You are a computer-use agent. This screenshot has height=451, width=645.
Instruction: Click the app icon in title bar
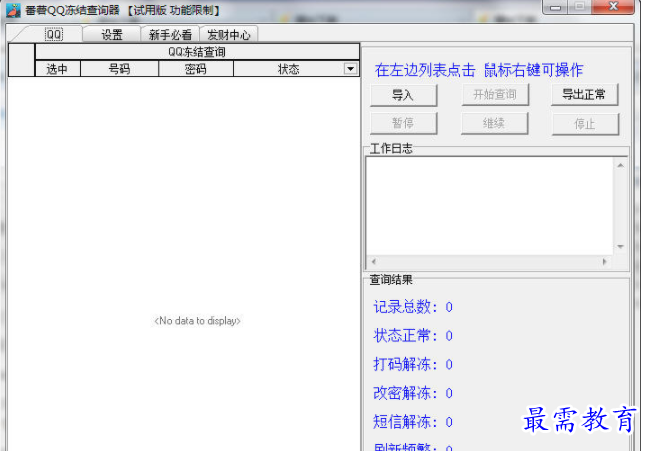click(x=13, y=10)
